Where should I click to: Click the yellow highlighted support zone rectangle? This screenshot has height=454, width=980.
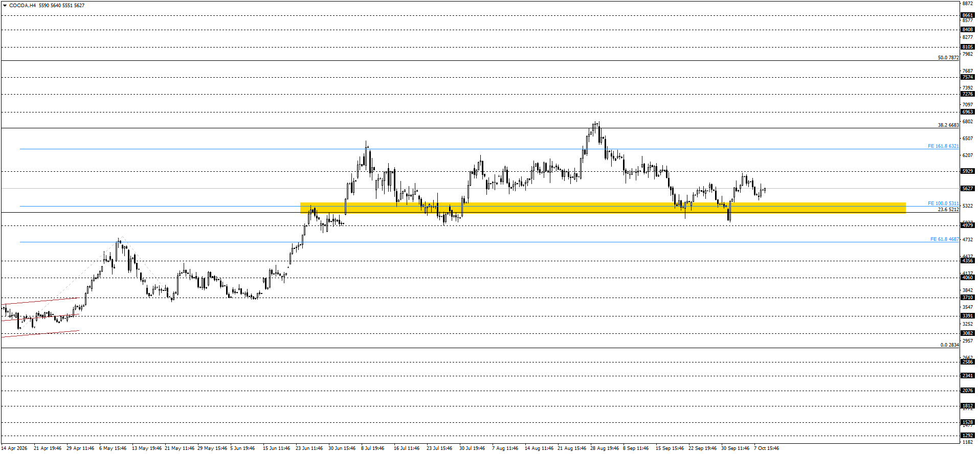(x=603, y=208)
